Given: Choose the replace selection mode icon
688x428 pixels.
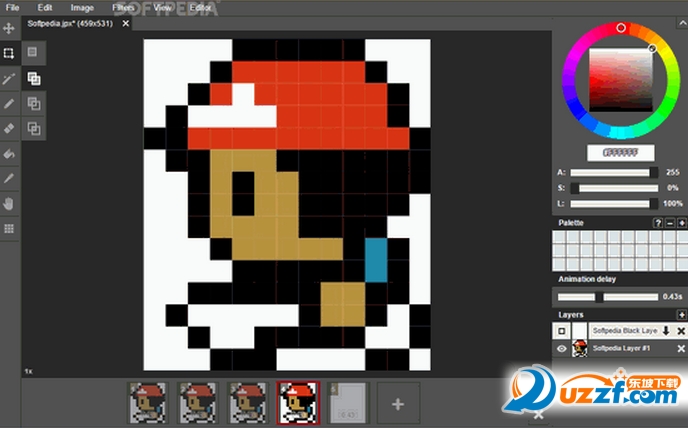Looking at the screenshot, I should click(33, 52).
